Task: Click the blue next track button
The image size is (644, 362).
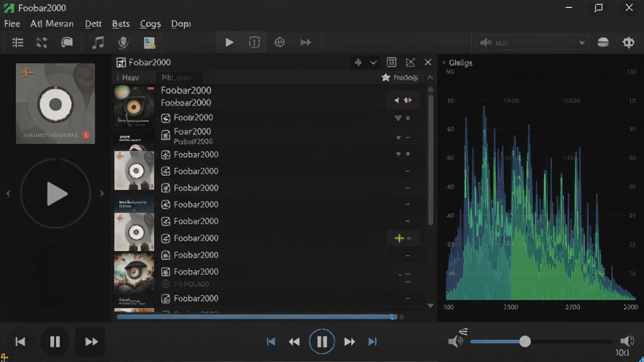Action: tap(372, 341)
